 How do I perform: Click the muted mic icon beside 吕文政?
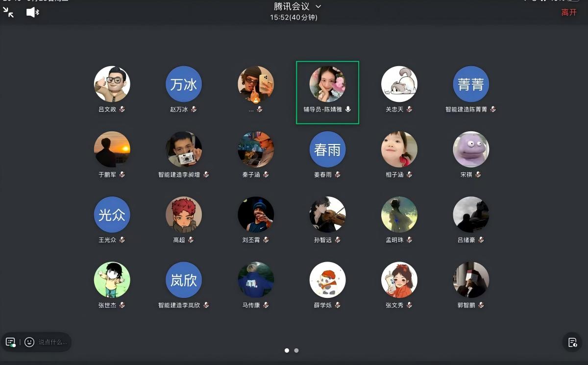coord(122,109)
